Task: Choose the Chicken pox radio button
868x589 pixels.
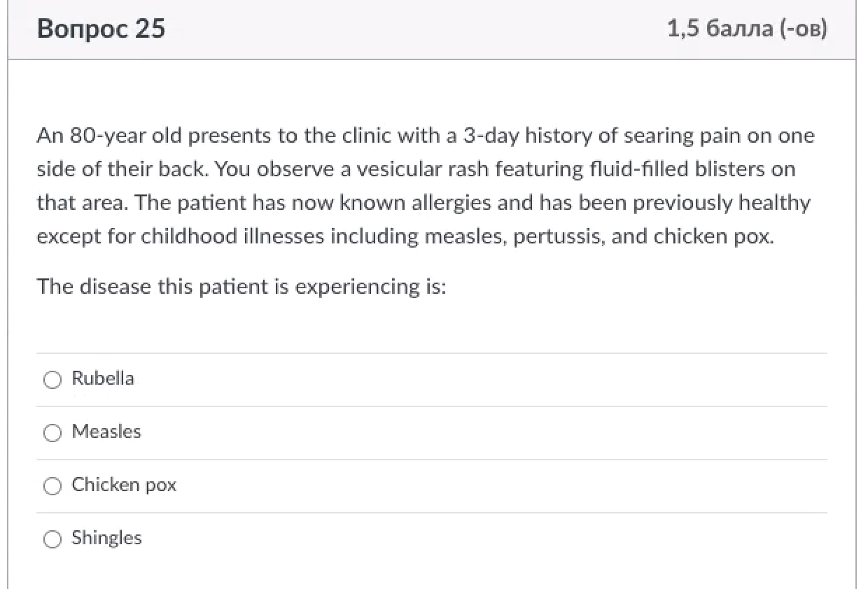Action: (x=52, y=486)
